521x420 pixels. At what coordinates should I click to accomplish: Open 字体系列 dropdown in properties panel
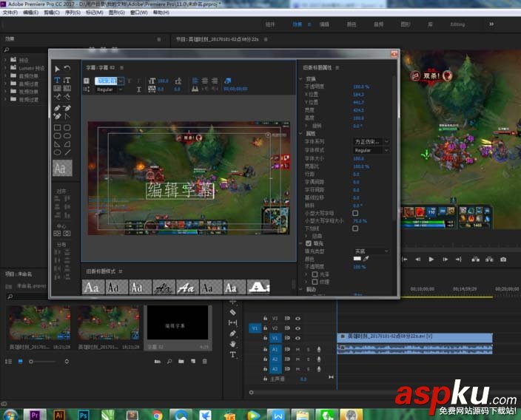(370, 142)
